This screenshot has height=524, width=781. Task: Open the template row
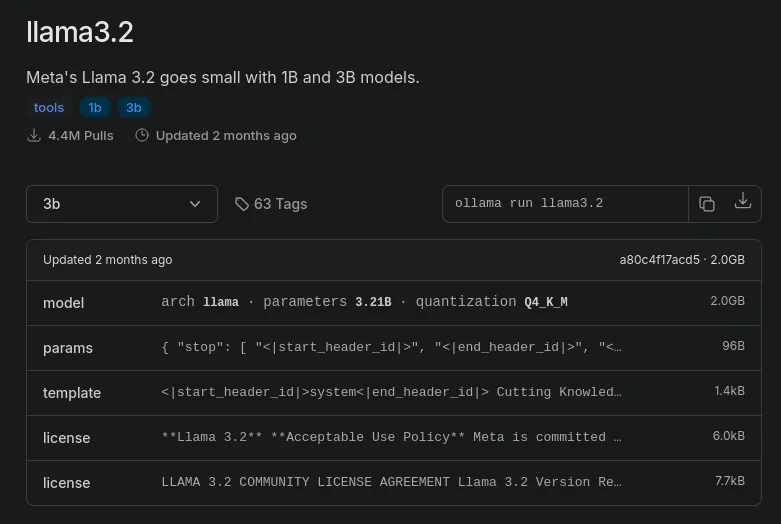[x=394, y=393]
